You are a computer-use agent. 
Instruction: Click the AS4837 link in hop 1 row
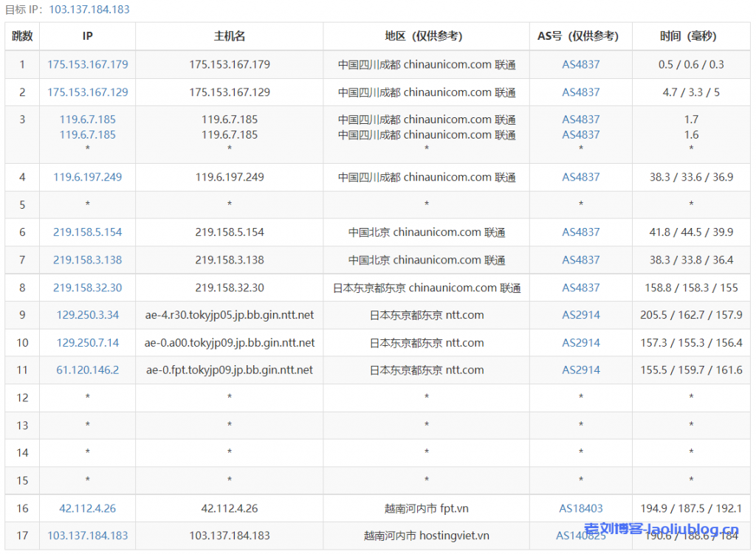(580, 64)
